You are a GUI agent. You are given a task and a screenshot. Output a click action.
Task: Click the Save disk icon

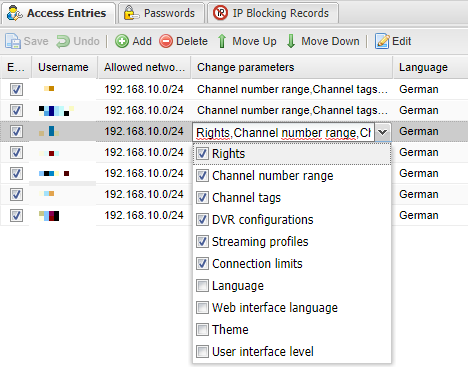tap(13, 41)
